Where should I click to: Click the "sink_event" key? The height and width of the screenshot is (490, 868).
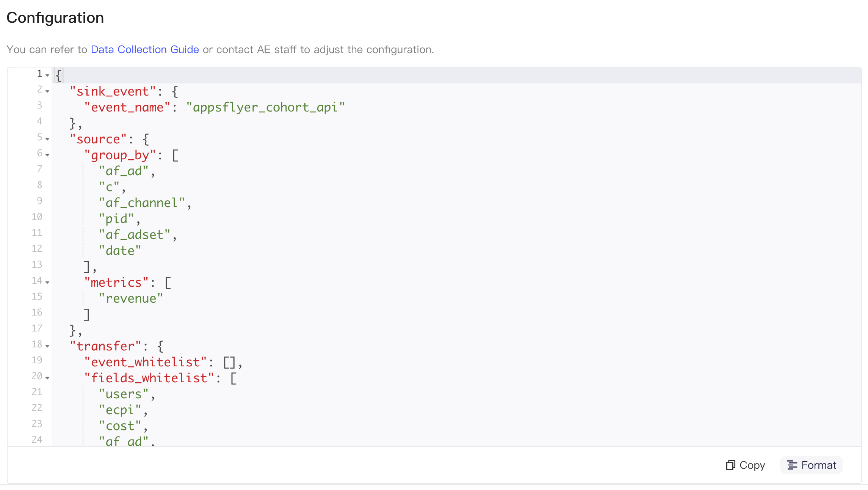coord(113,91)
